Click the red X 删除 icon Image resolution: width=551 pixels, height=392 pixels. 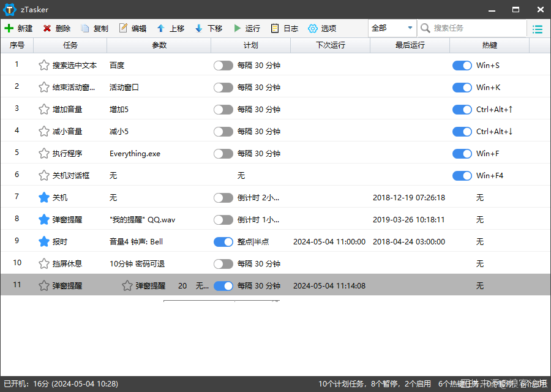[47, 29]
